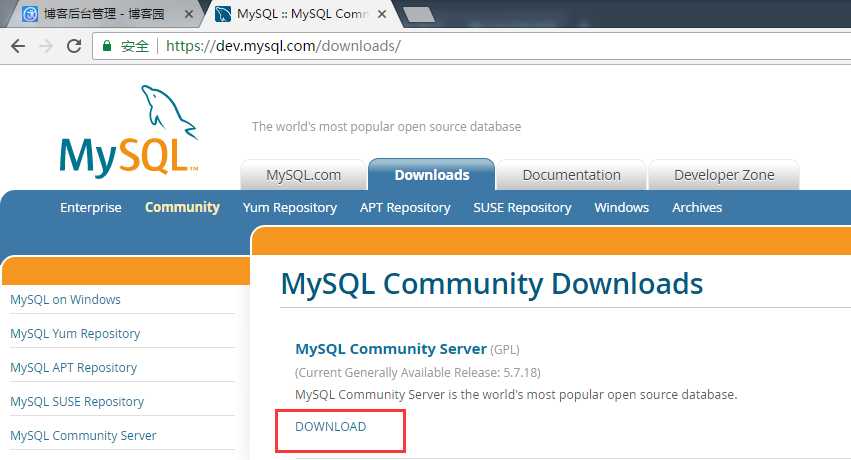This screenshot has height=460, width=851.
Task: Open the Yum Repository menu item
Action: click(x=290, y=207)
